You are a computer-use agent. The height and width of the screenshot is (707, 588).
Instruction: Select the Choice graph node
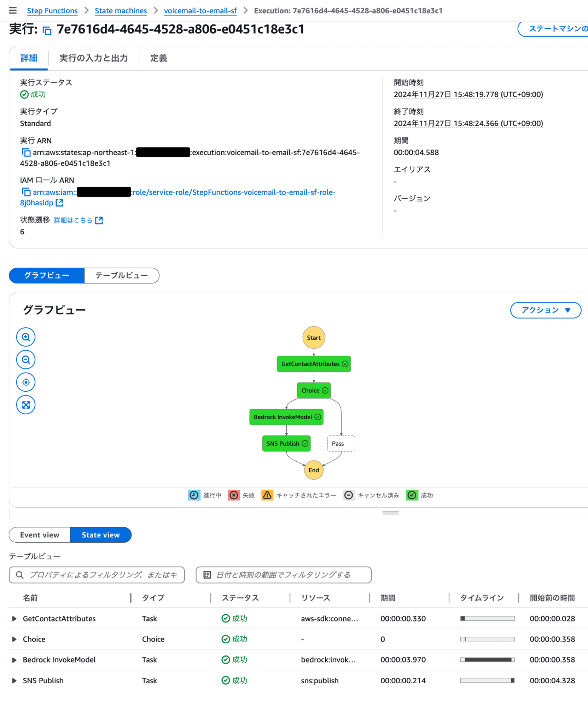click(314, 390)
